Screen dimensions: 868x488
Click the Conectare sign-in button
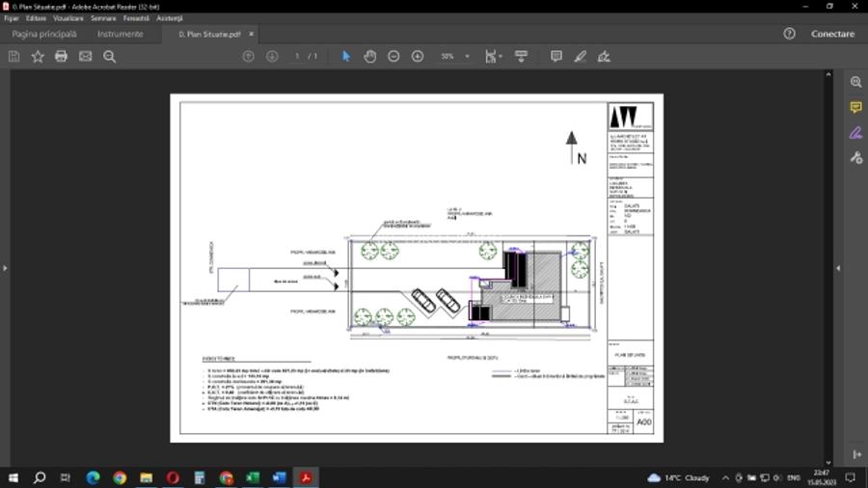click(x=832, y=34)
